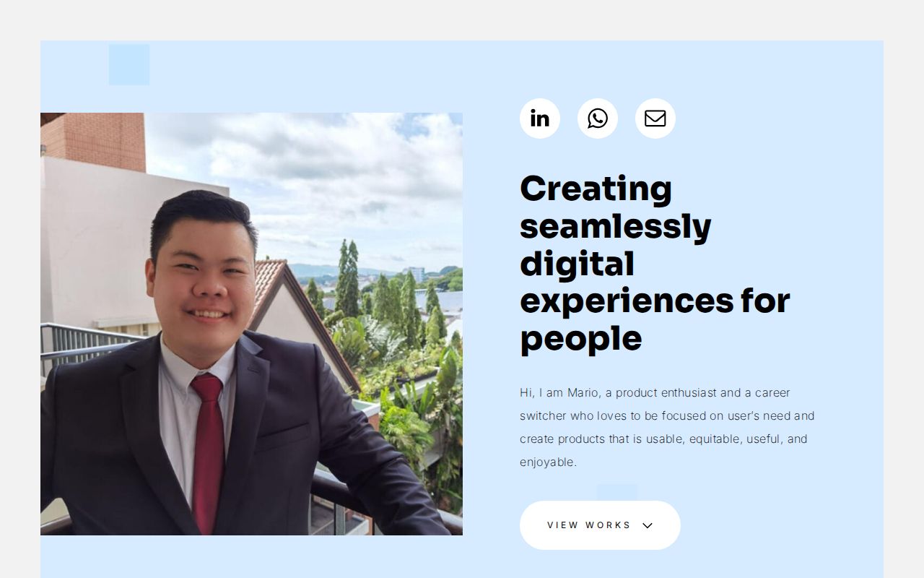Click the red tie in the photo
Image resolution: width=924 pixels, height=578 pixels.
click(x=209, y=453)
